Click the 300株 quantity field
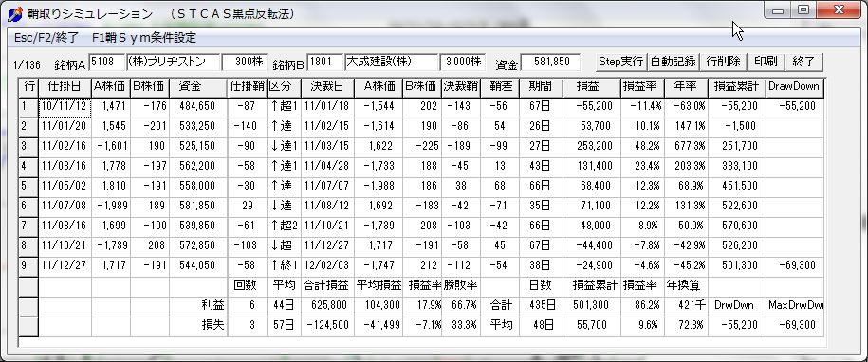 coord(244,62)
